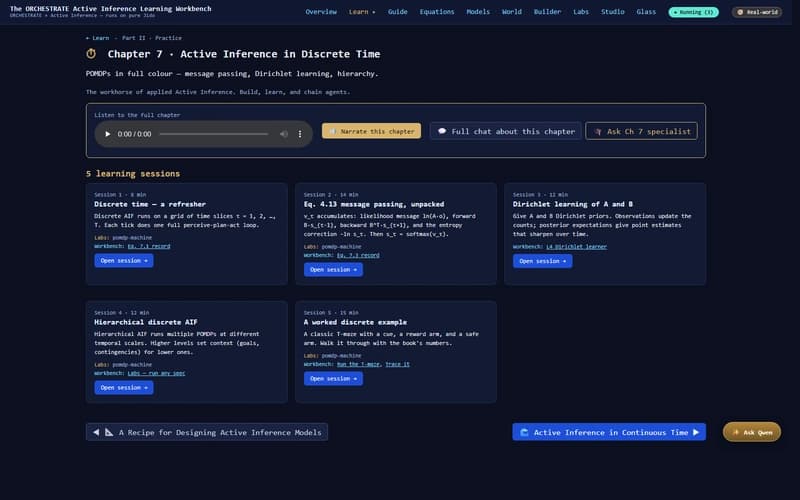The width and height of the screenshot is (800, 500).
Task: Click the next chapter arrow icon
Action: [x=697, y=432]
